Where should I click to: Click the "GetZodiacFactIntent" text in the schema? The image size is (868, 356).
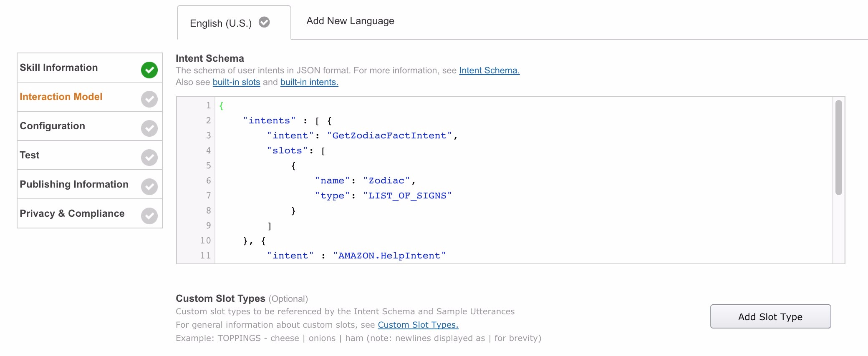389,135
